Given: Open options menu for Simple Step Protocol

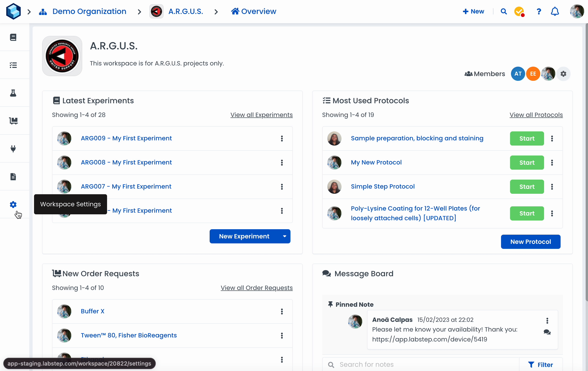Looking at the screenshot, I should [x=552, y=187].
